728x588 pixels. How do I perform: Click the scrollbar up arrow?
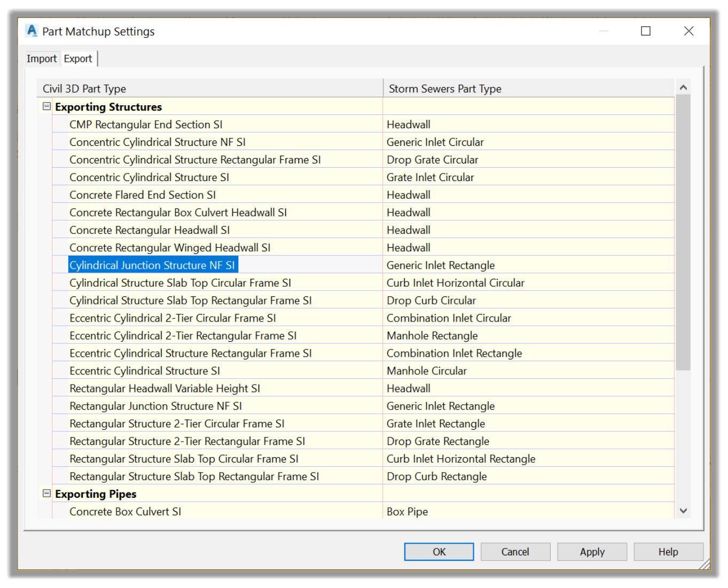(x=683, y=87)
